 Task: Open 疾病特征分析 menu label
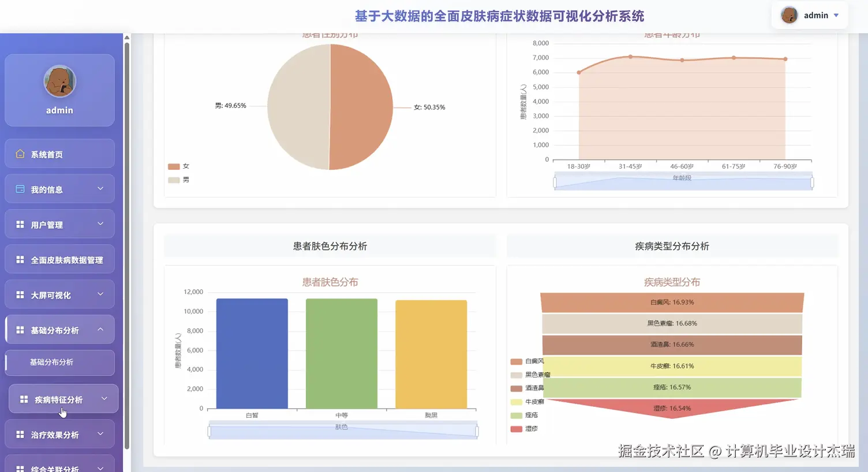[x=58, y=400]
